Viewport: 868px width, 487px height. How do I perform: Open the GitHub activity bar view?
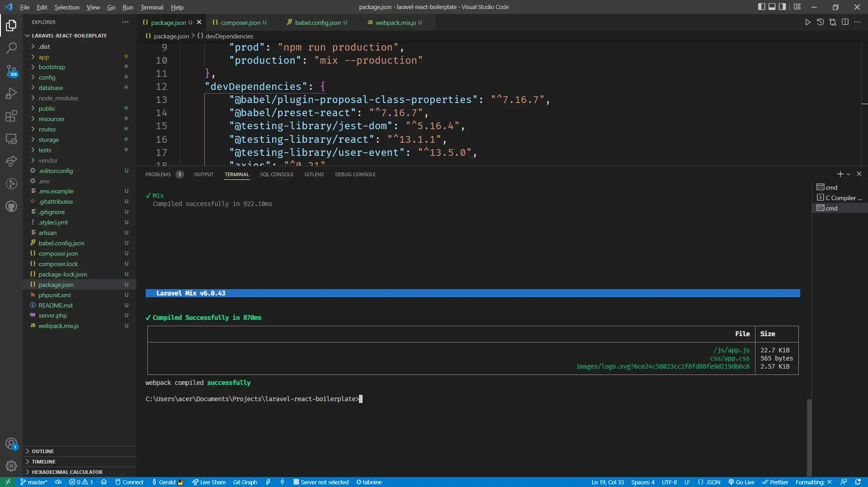click(11, 206)
